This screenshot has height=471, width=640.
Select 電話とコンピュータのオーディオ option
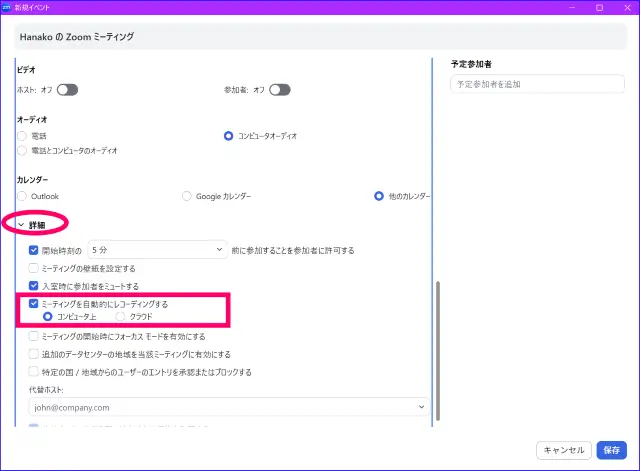(22, 150)
